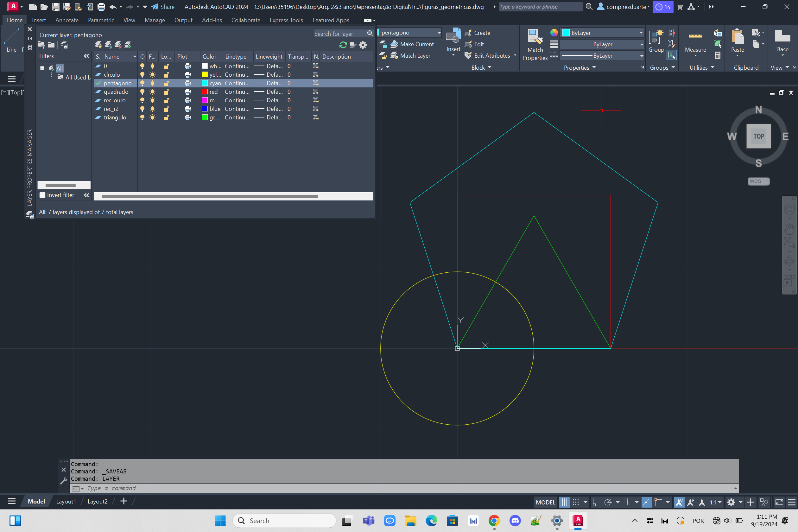The image size is (798, 532).
Task: Click the Customization menu icon in status bar
Action: coord(791,502)
